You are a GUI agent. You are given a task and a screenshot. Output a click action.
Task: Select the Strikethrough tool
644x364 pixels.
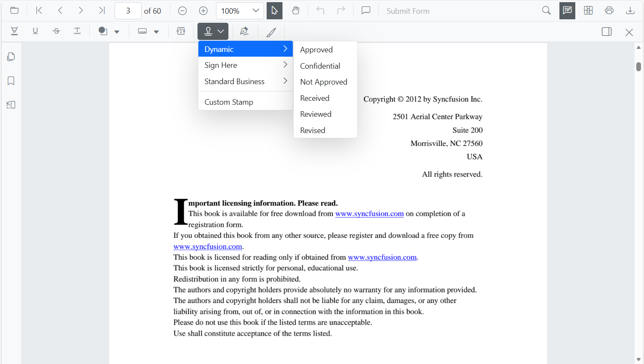click(x=56, y=31)
